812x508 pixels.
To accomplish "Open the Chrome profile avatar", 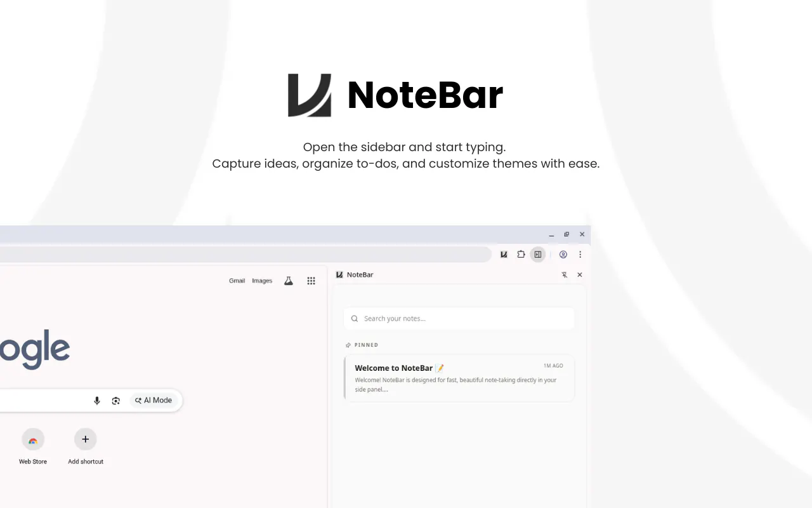I will (563, 255).
